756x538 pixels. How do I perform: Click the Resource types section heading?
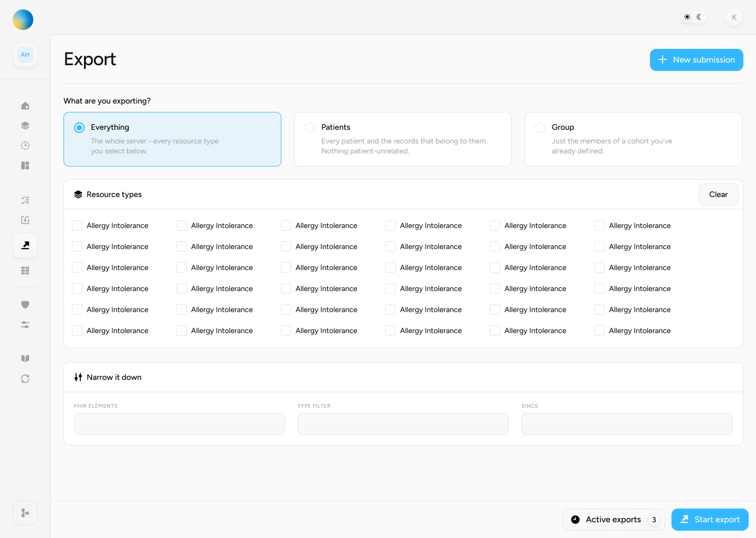[114, 194]
